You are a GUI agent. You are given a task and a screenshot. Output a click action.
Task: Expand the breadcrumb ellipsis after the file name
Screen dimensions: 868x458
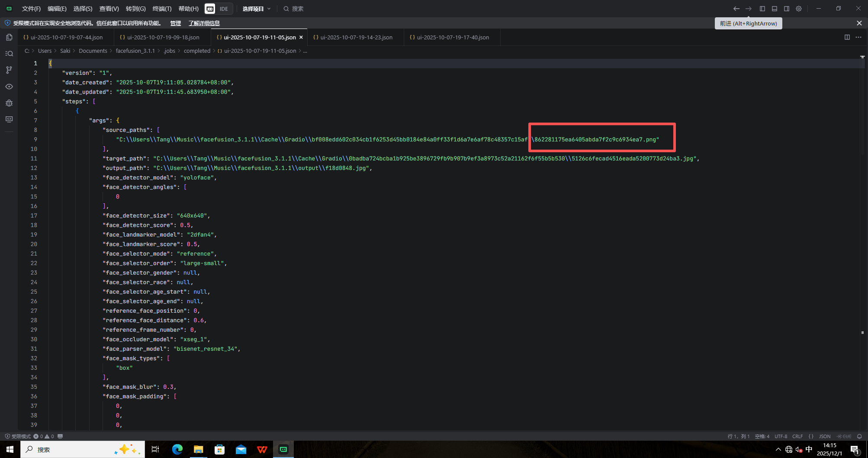point(305,51)
